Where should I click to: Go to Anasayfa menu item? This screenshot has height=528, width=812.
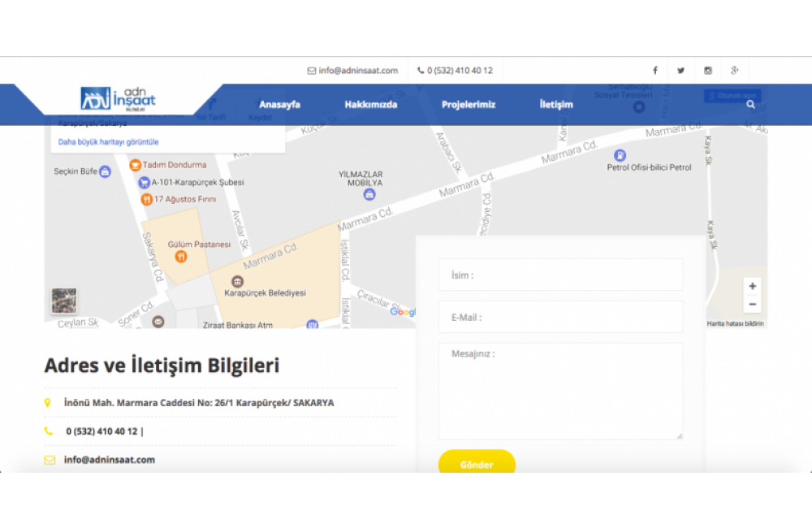(x=279, y=105)
